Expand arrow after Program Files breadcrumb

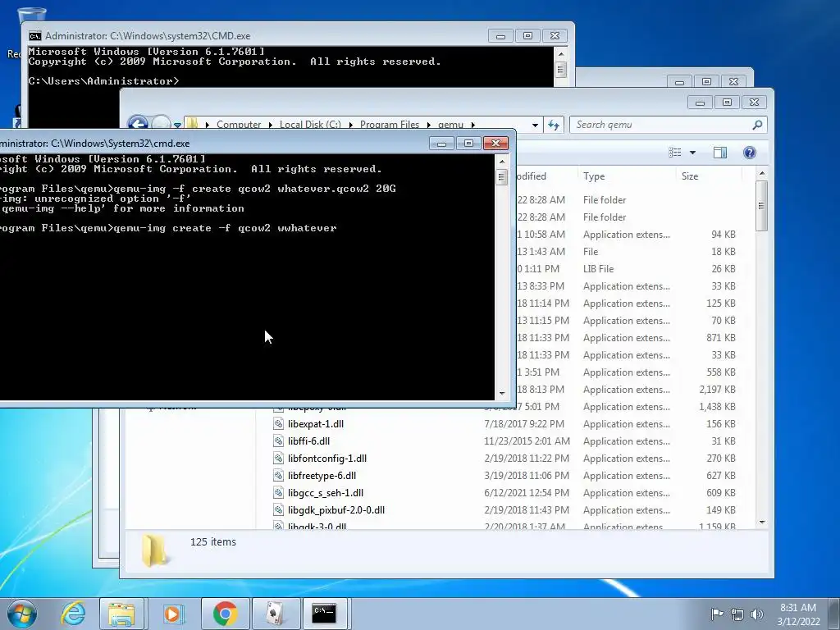(428, 125)
